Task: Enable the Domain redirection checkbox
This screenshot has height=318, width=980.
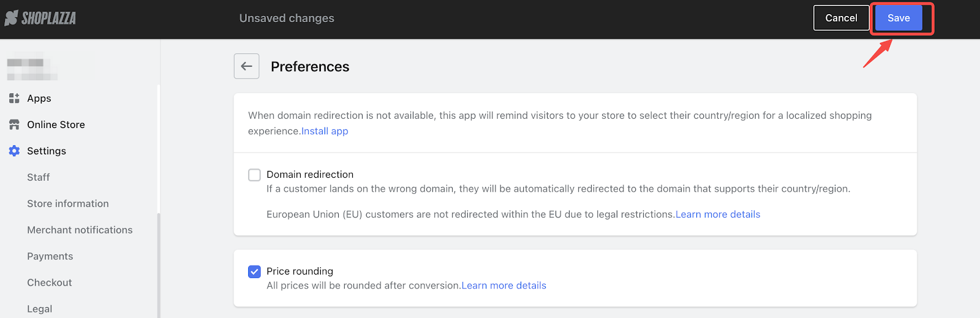Action: [254, 175]
